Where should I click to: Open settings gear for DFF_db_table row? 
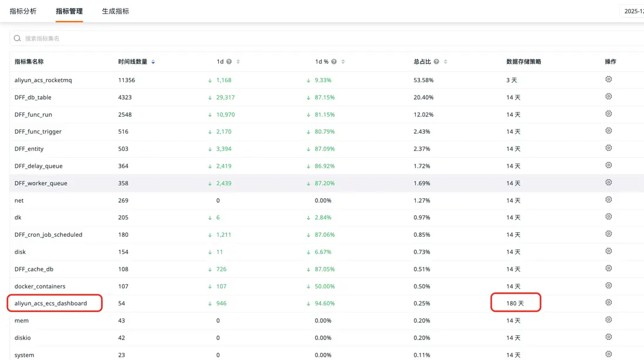tap(609, 97)
